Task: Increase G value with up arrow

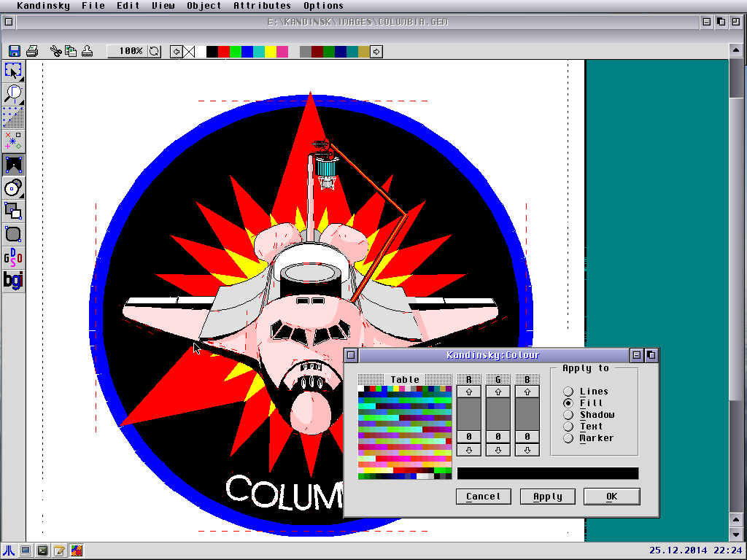Action: pyautogui.click(x=498, y=392)
